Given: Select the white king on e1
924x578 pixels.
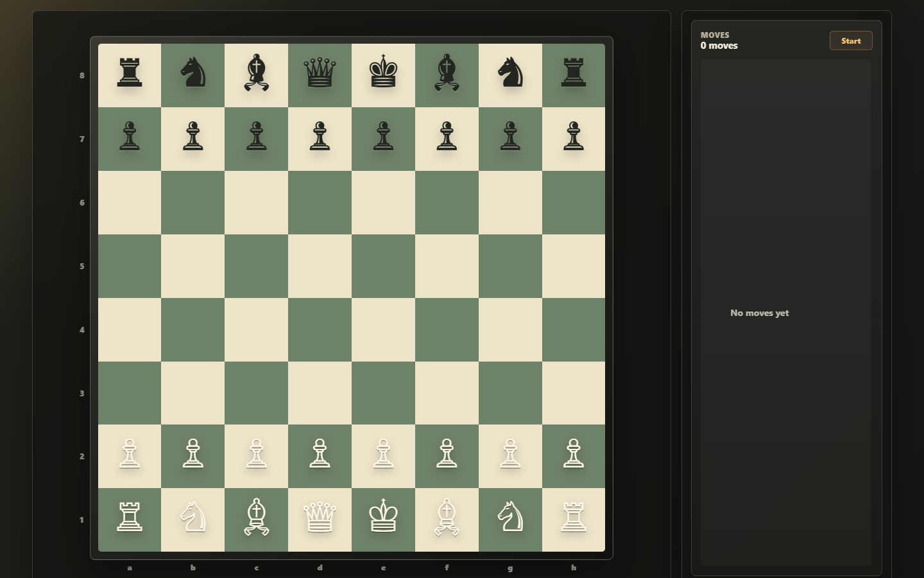Looking at the screenshot, I should [383, 520].
